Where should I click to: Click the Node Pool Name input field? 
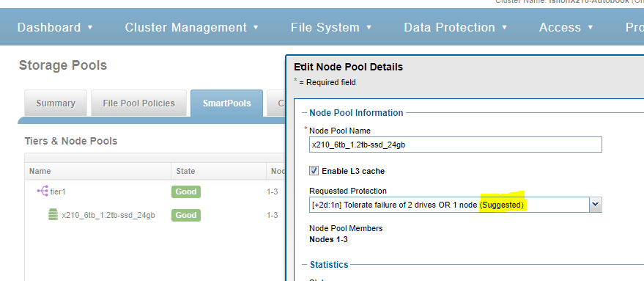(456, 145)
